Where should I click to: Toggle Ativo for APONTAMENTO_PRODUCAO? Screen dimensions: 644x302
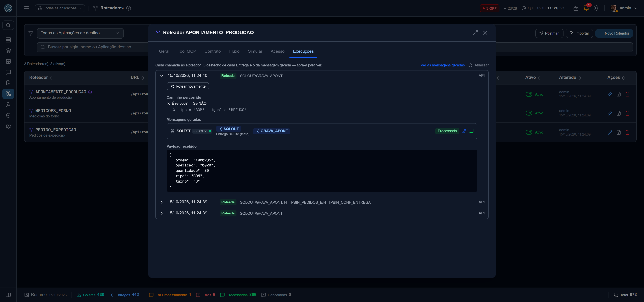[x=529, y=94]
